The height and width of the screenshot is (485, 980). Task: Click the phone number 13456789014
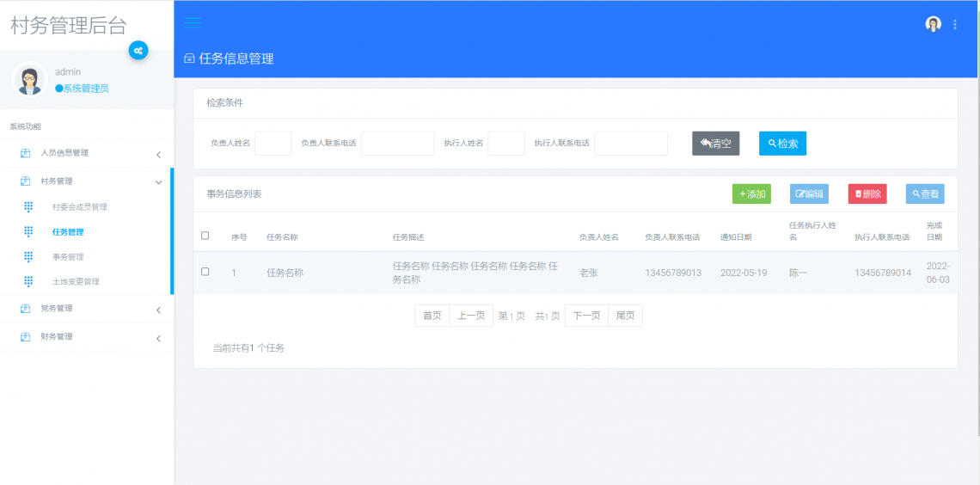click(x=883, y=273)
